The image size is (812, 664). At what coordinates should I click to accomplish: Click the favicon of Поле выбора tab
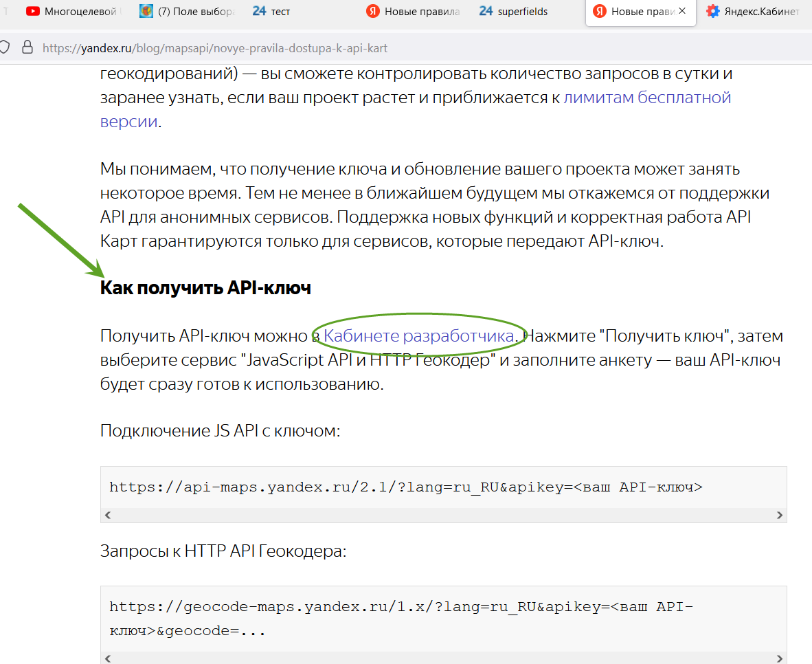[146, 11]
